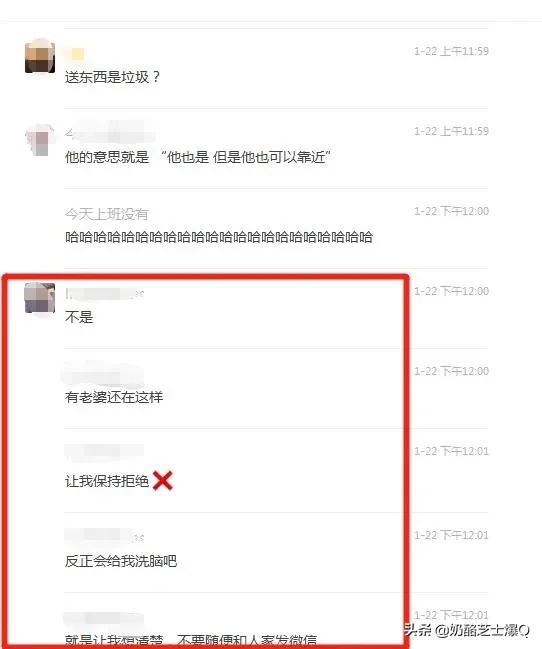
Task: Select the message 让我保持拒绝
Action: tap(107, 481)
